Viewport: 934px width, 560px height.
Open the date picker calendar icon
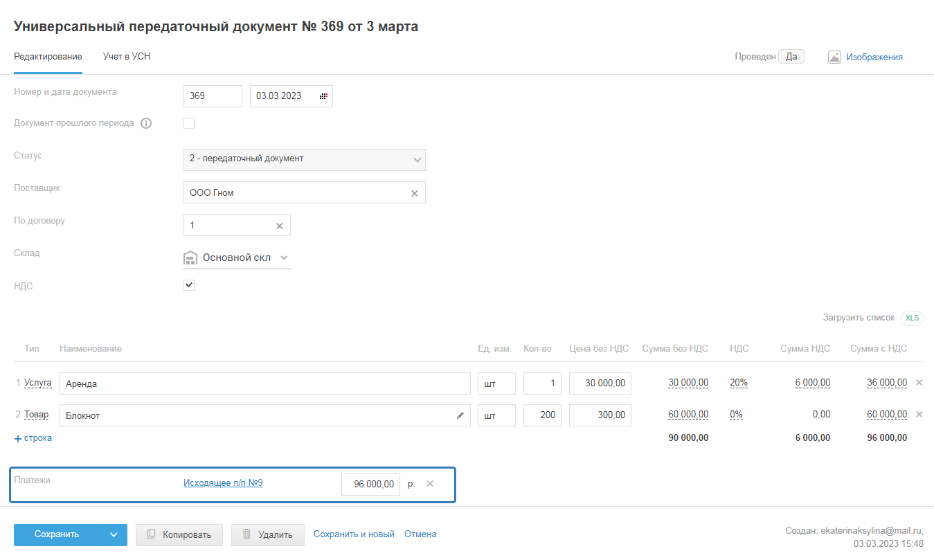click(x=323, y=96)
